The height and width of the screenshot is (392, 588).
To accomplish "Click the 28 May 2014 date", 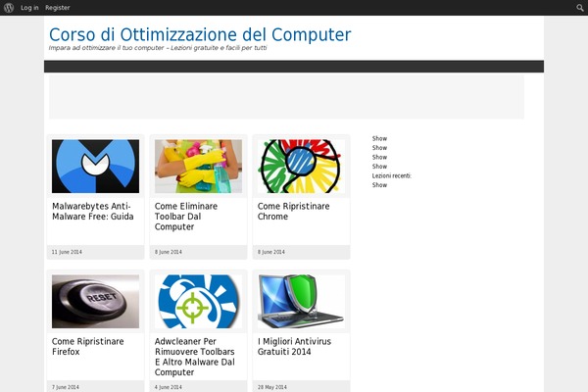I will pyautogui.click(x=272, y=387).
